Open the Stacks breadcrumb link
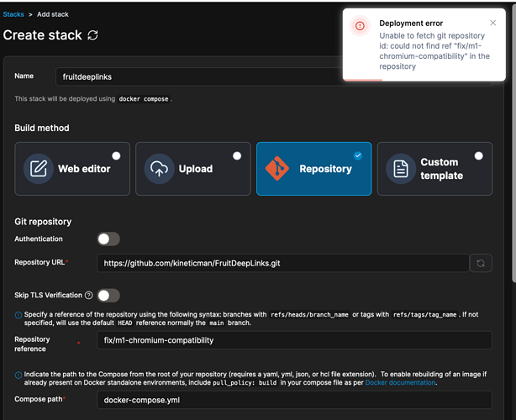Image resolution: width=516 pixels, height=420 pixels. [13, 14]
